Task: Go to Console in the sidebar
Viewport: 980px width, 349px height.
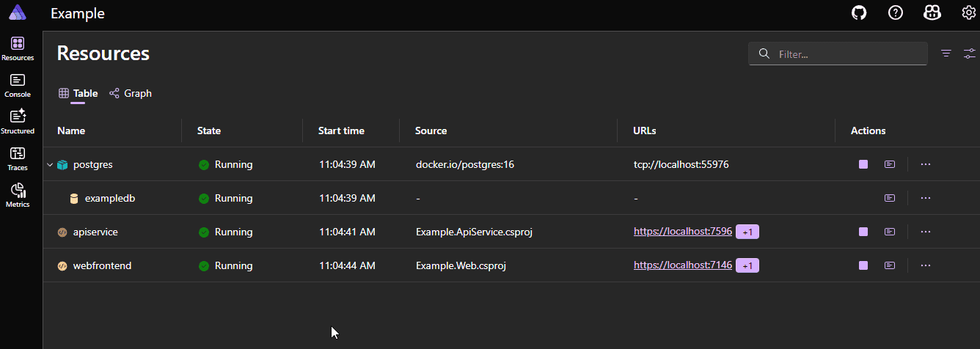Action: pyautogui.click(x=18, y=85)
